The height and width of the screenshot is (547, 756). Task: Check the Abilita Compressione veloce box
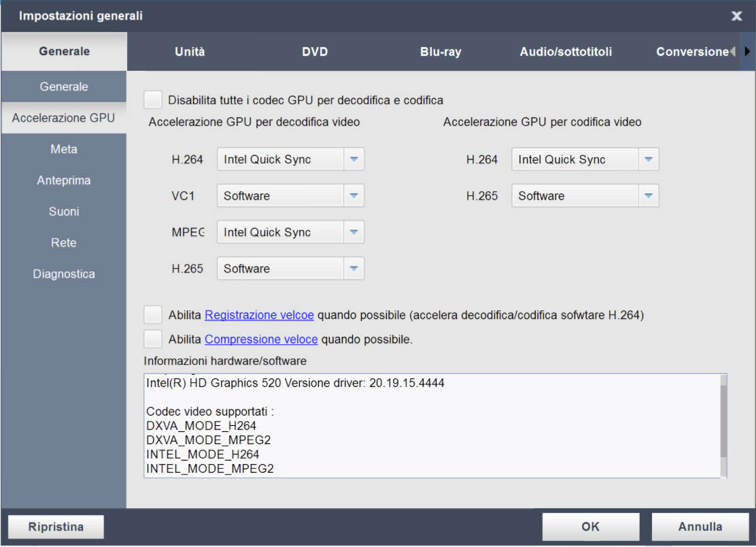(154, 338)
